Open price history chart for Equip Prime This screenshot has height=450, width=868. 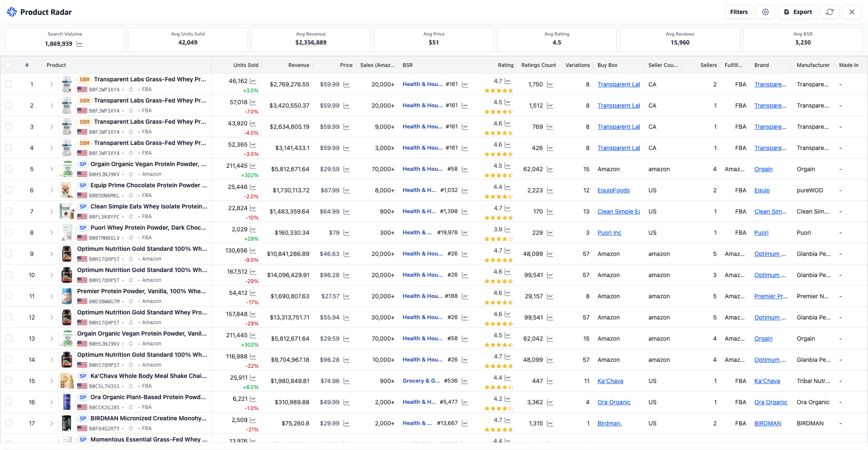click(x=346, y=190)
